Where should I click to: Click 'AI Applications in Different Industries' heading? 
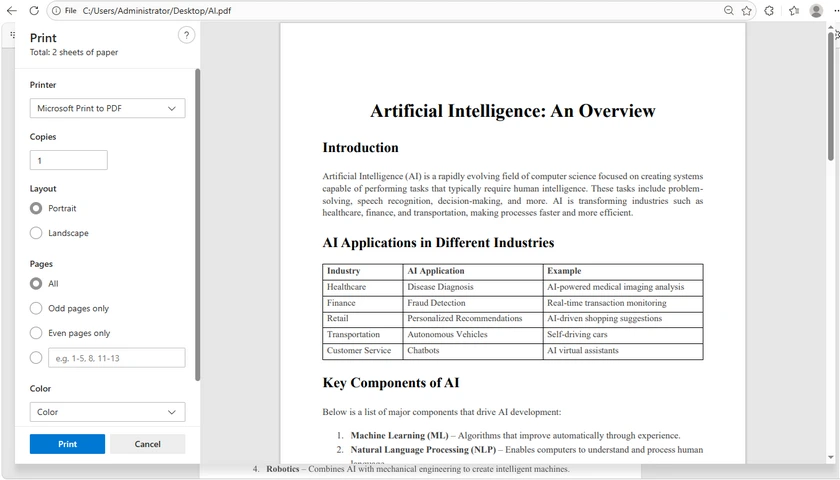tap(438, 243)
